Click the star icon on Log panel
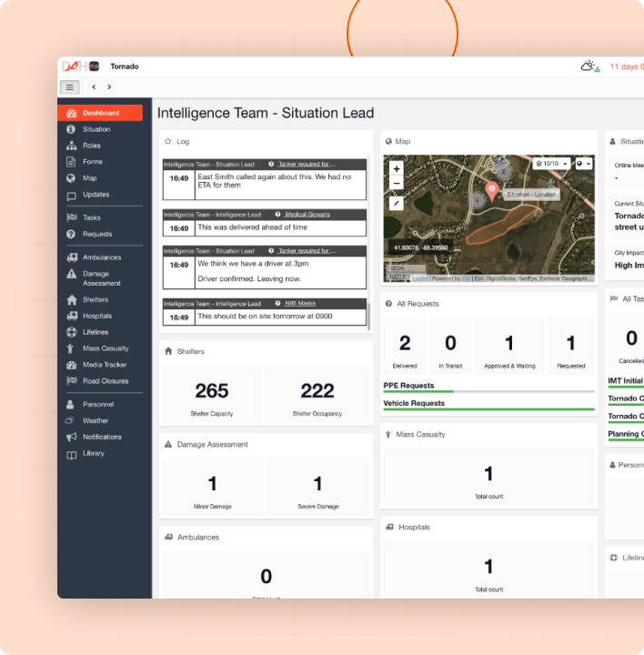The image size is (644, 655). pyautogui.click(x=168, y=141)
